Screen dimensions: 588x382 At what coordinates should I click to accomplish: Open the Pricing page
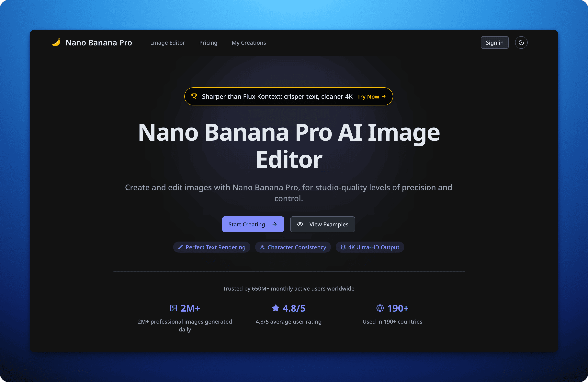click(x=208, y=42)
